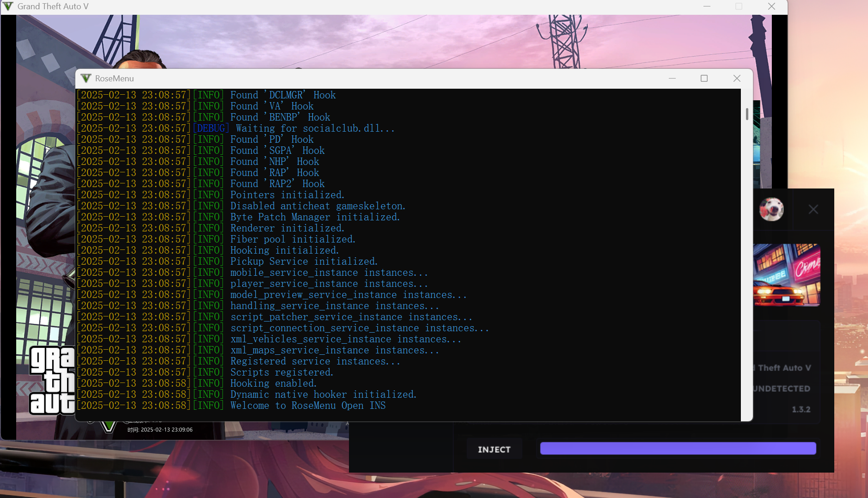Click the green V logo above the timestamp
Viewport: 868px width, 498px height.
tap(109, 426)
